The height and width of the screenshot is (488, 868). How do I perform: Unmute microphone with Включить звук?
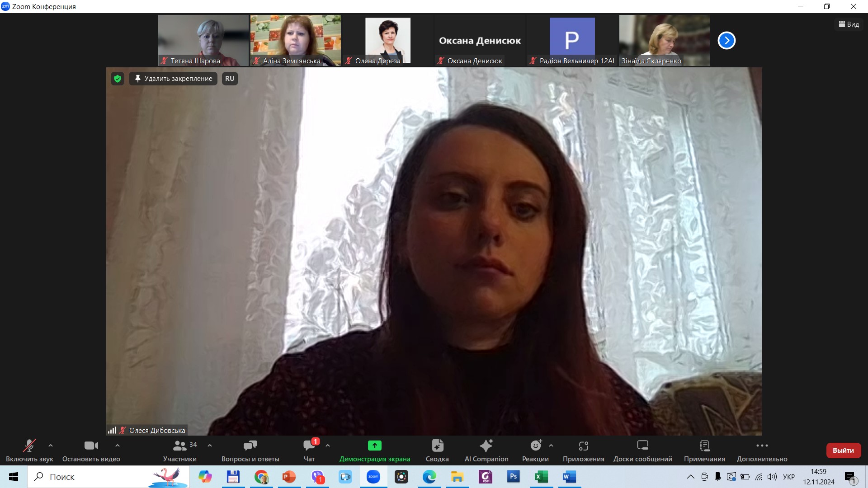coord(29,450)
